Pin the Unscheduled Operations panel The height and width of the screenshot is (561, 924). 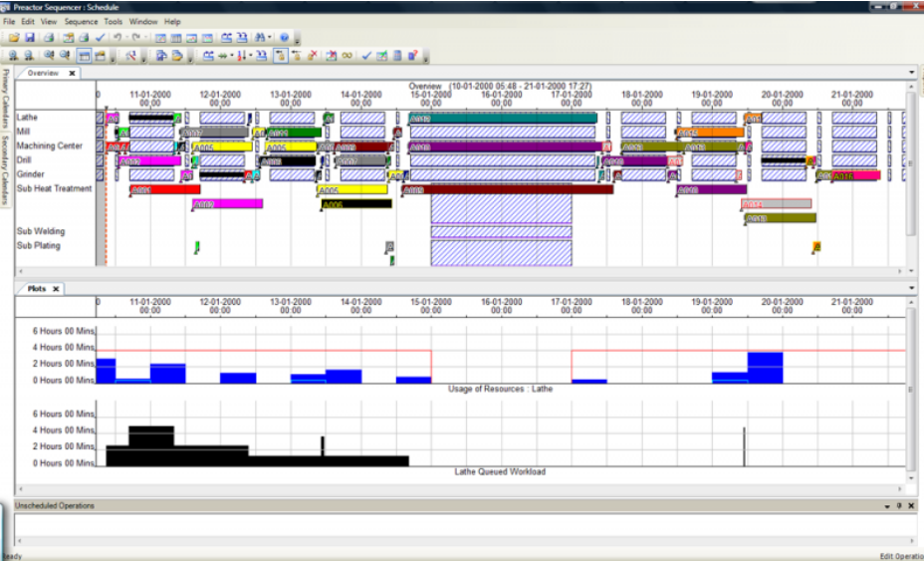[x=899, y=505]
